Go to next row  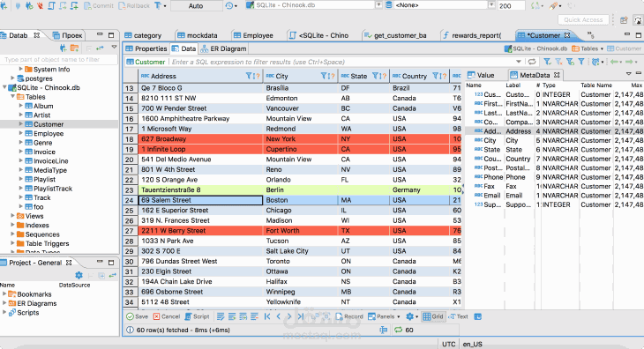289,316
